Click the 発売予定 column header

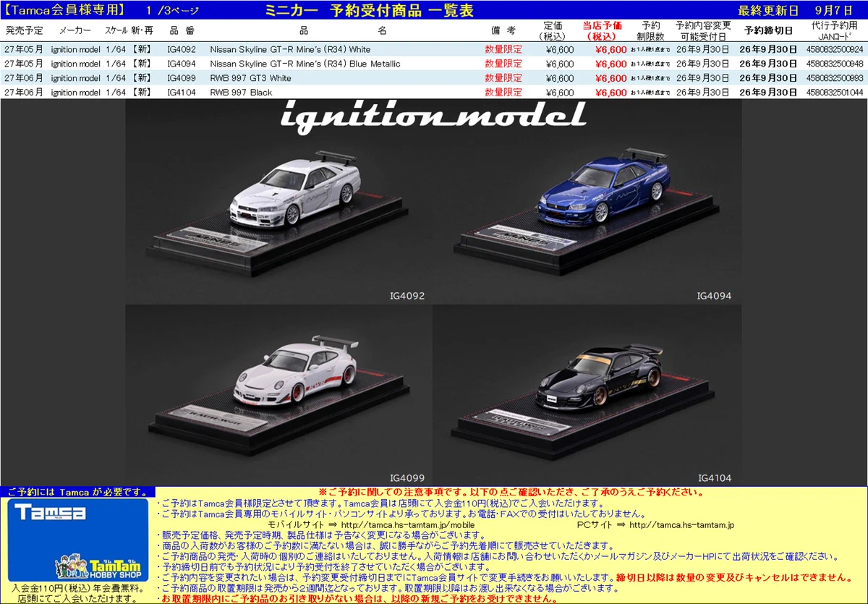click(x=24, y=30)
